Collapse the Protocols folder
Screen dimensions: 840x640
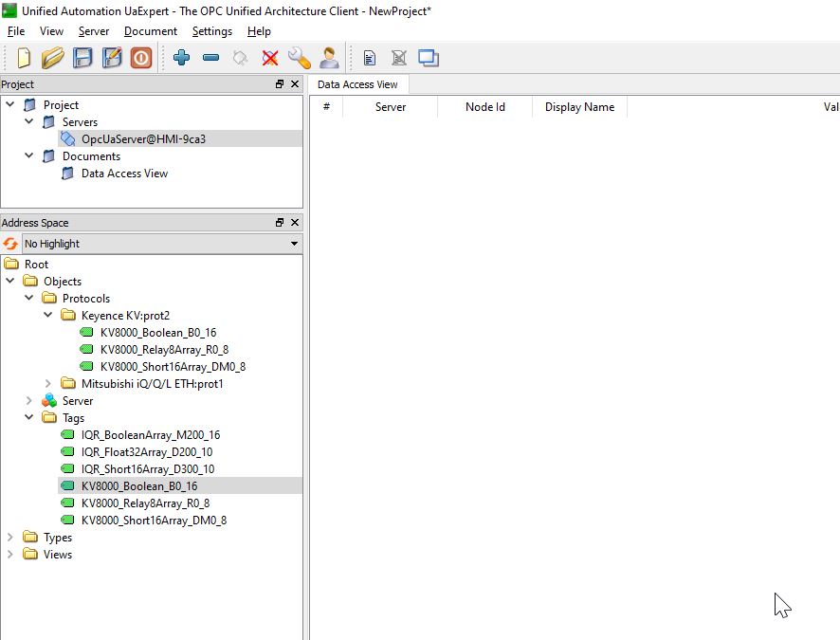29,298
